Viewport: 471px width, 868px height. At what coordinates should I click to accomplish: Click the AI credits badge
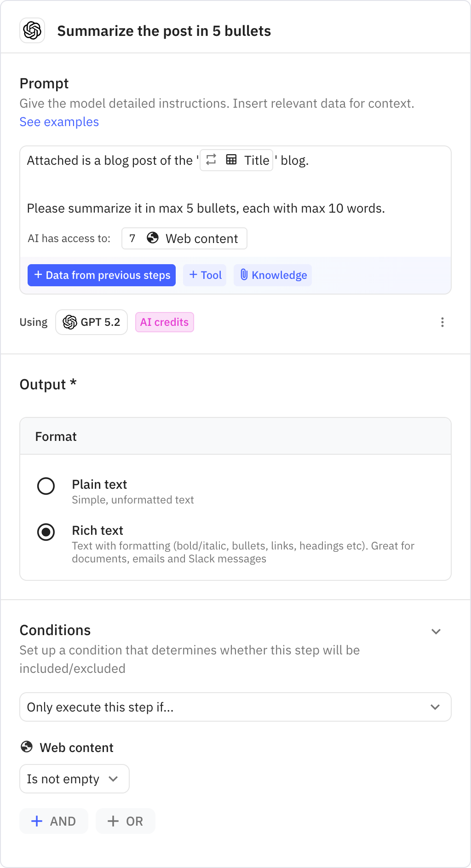click(164, 322)
